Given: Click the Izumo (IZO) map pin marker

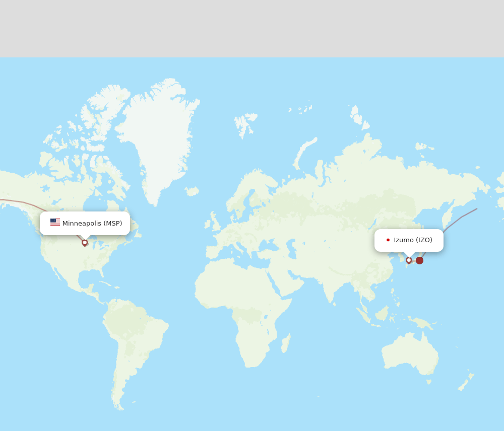Looking at the screenshot, I should (x=409, y=260).
